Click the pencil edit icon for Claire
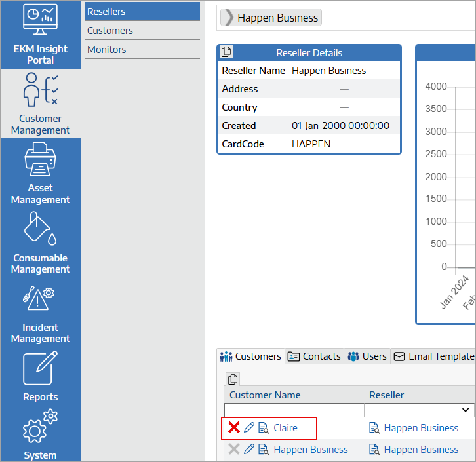This screenshot has width=476, height=462. 249,428
